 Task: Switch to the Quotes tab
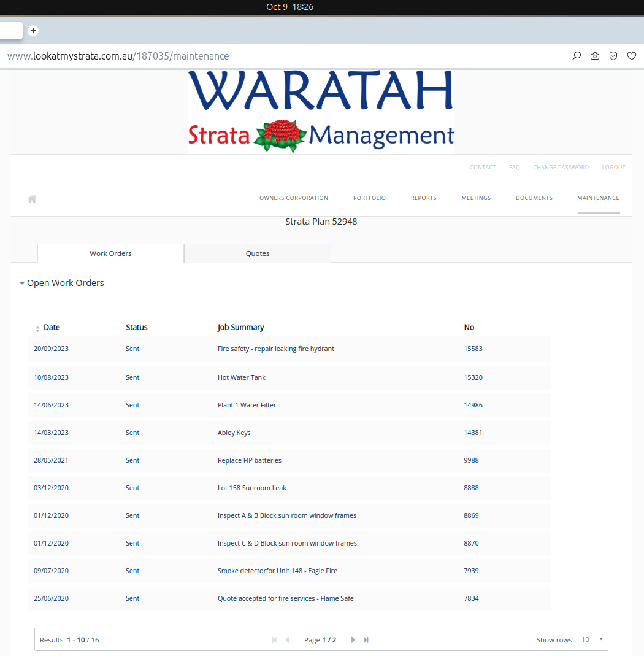click(258, 253)
